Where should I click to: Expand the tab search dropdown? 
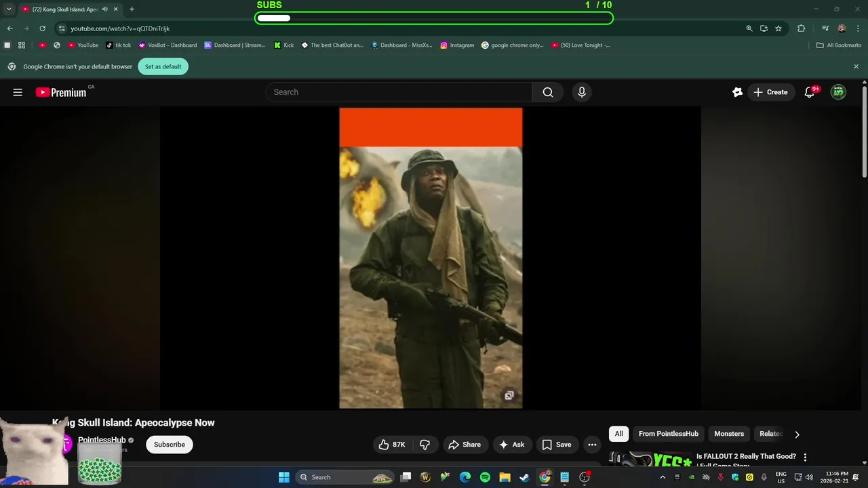tap(9, 9)
